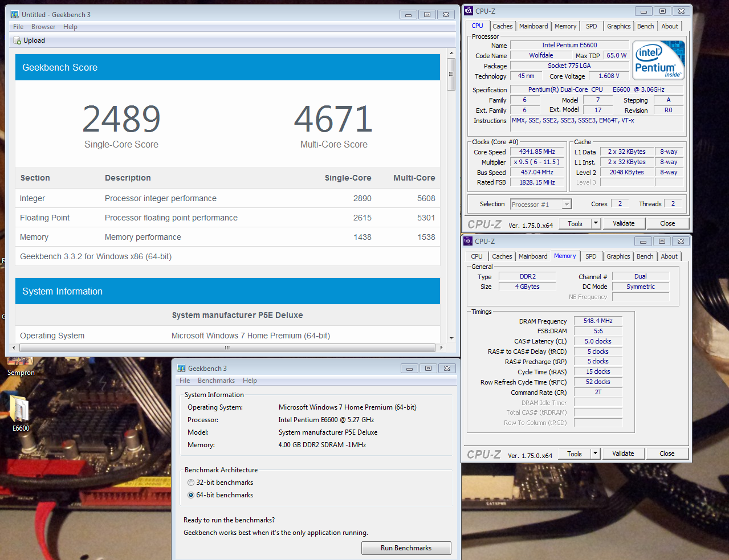Click vertical scrollbar thumb in Geekbench results
This screenshot has height=560, width=729.
(x=451, y=74)
